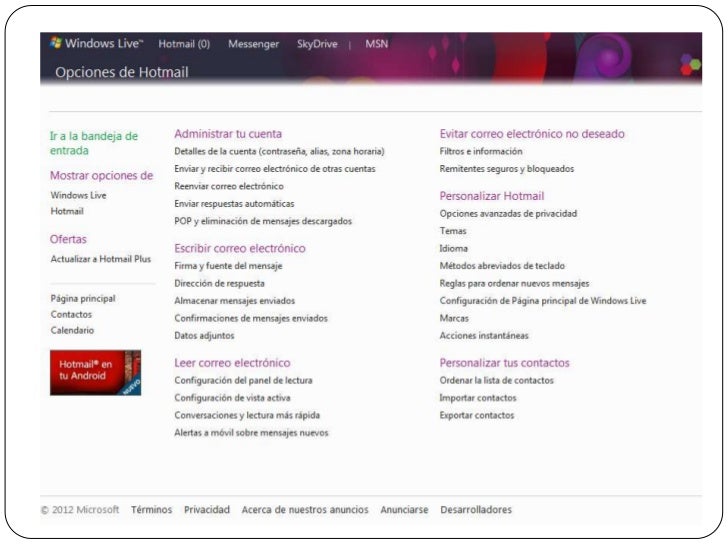Click the colored hexagon icon in the header

pyautogui.click(x=690, y=65)
